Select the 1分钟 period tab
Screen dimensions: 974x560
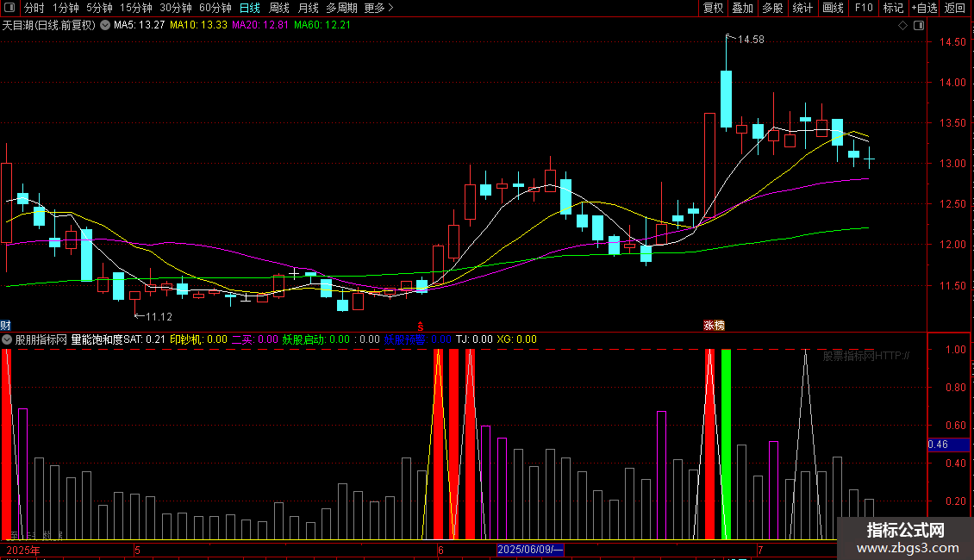66,8
